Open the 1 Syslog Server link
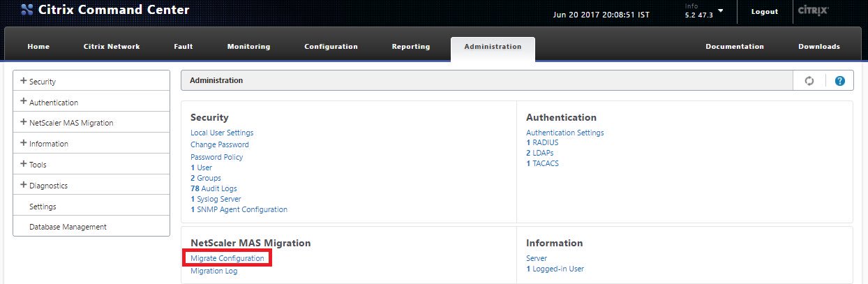Screen dimensions: 868x284 pyautogui.click(x=216, y=199)
